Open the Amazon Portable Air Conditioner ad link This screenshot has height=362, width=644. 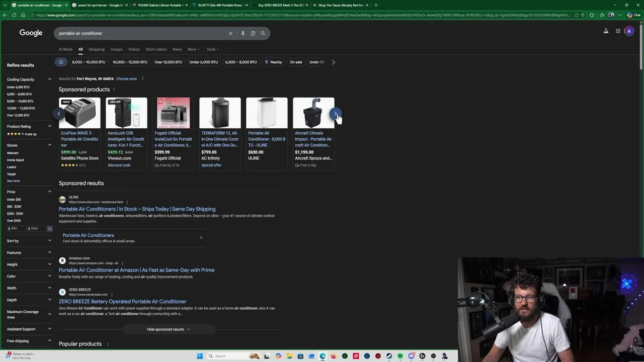coord(136,270)
